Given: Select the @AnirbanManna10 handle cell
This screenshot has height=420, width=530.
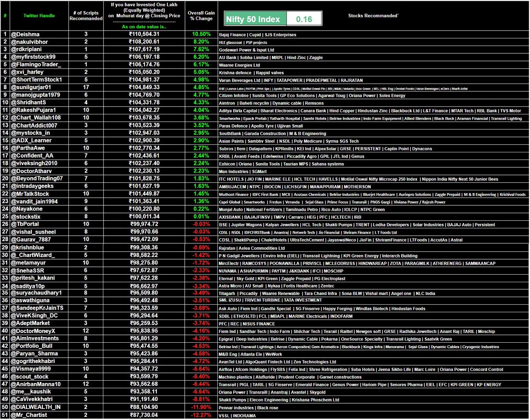Looking at the screenshot, I should (39, 384).
